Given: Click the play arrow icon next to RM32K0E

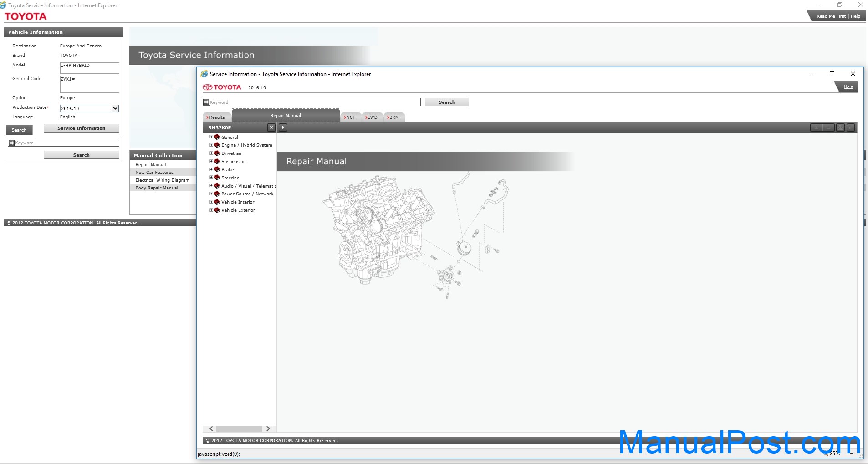Looking at the screenshot, I should pyautogui.click(x=283, y=127).
